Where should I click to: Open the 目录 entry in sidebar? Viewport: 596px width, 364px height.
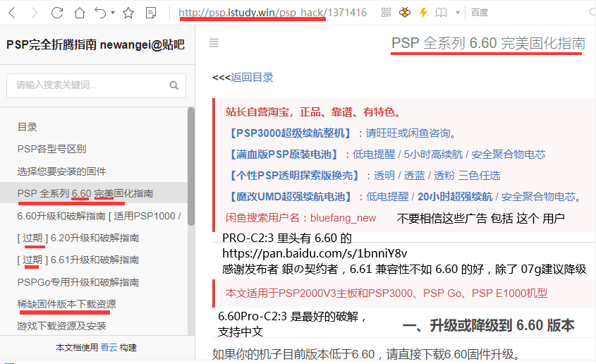pos(28,127)
